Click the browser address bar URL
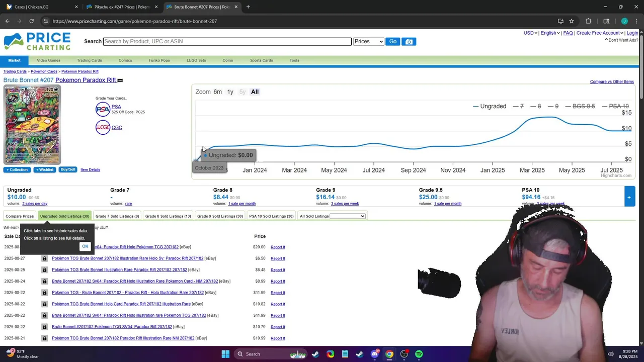 coord(135,21)
